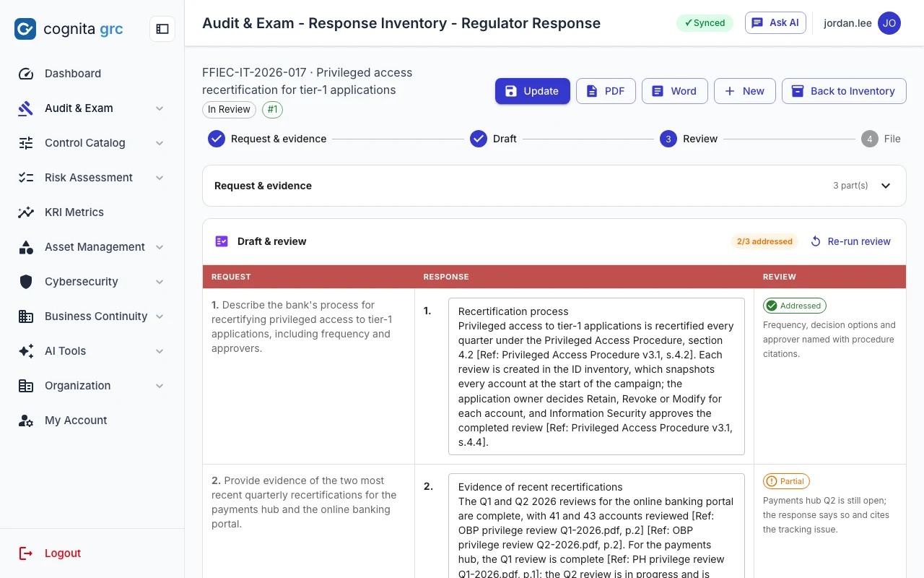Expand the Asset Management chevron
This screenshot has height=578, width=924.
[x=160, y=247]
